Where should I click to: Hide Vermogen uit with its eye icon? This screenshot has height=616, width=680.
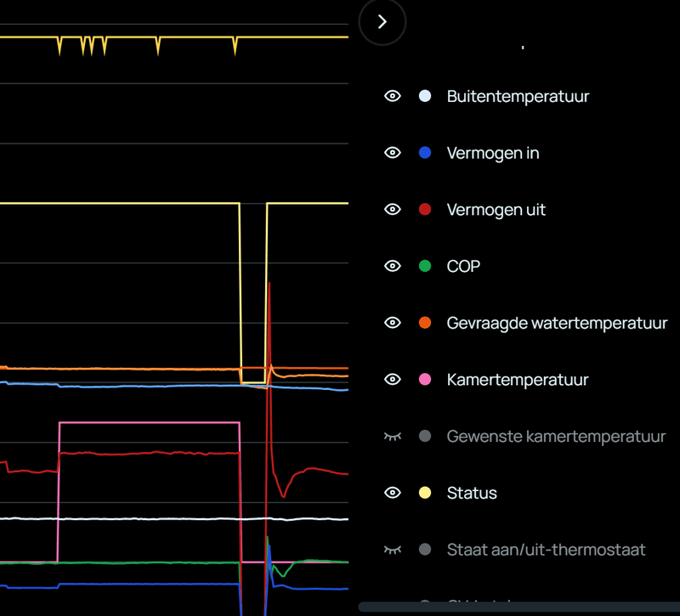[392, 210]
